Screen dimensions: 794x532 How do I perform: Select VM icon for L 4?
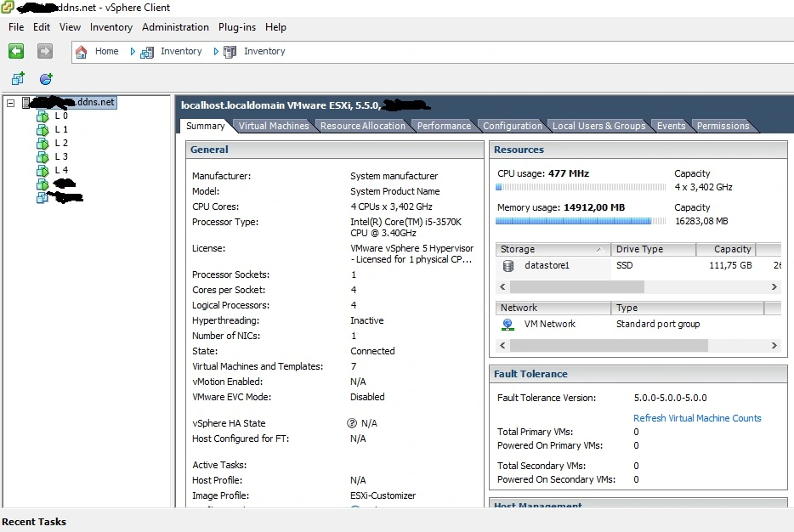pos(43,171)
